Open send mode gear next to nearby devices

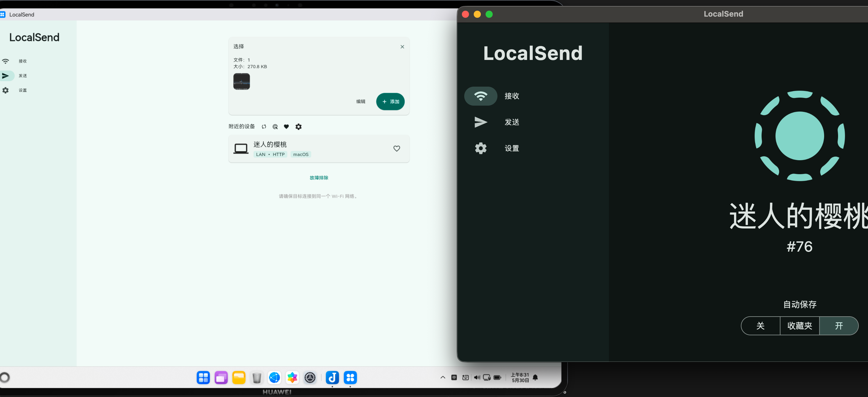click(x=299, y=127)
